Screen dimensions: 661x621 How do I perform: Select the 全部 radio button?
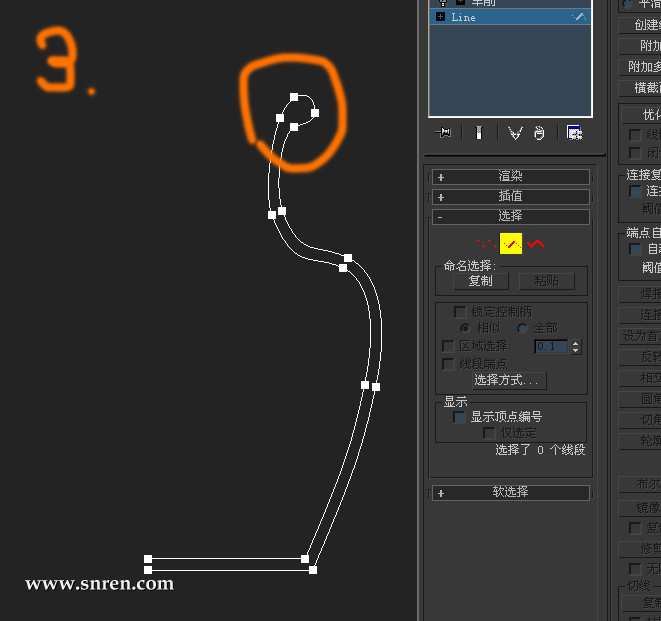tap(522, 328)
